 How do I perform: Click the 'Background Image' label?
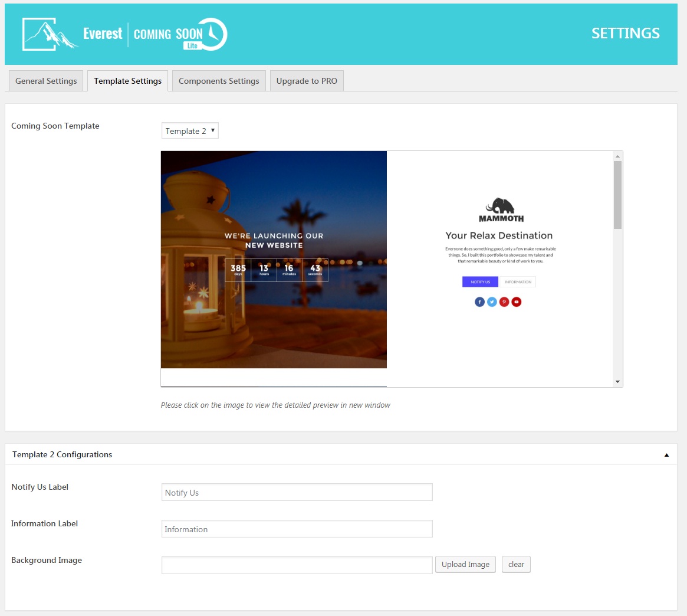click(x=47, y=560)
